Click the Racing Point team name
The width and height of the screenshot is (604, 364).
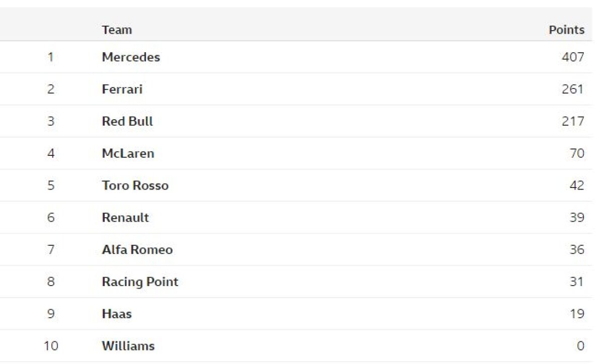(140, 282)
